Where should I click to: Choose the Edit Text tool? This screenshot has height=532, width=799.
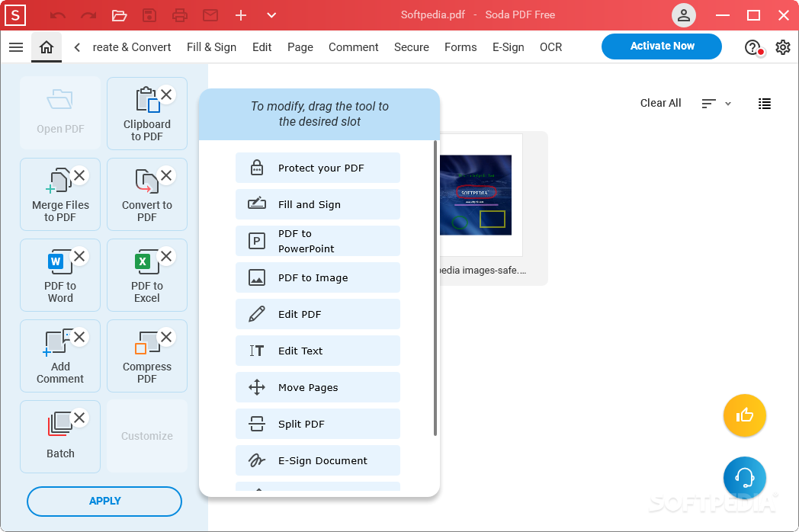[x=318, y=351]
